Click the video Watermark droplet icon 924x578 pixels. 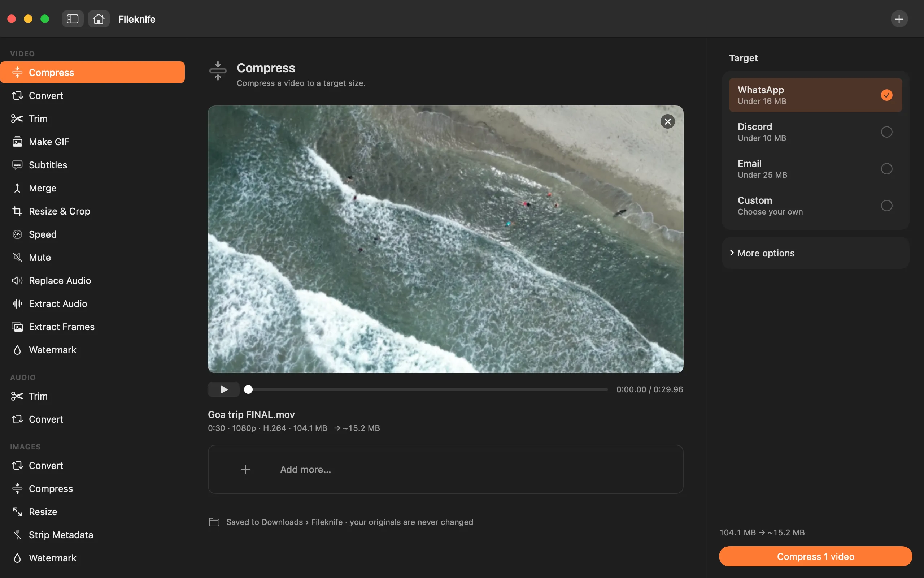tap(17, 350)
